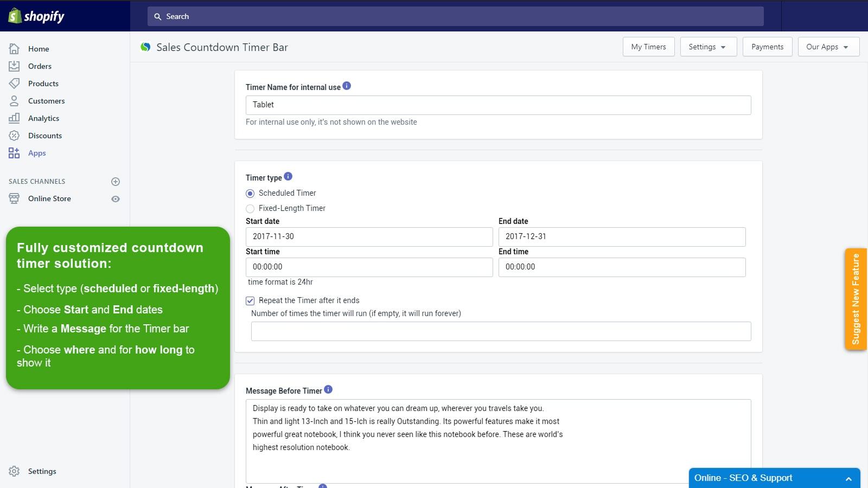
Task: Open the Apps menu item
Action: pyautogui.click(x=37, y=153)
